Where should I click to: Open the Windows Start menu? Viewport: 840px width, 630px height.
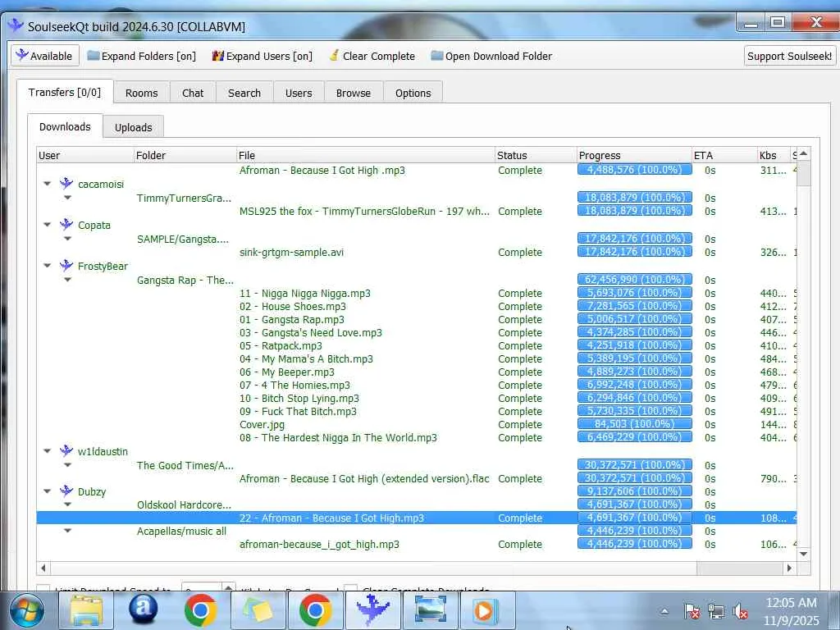pos(27,610)
